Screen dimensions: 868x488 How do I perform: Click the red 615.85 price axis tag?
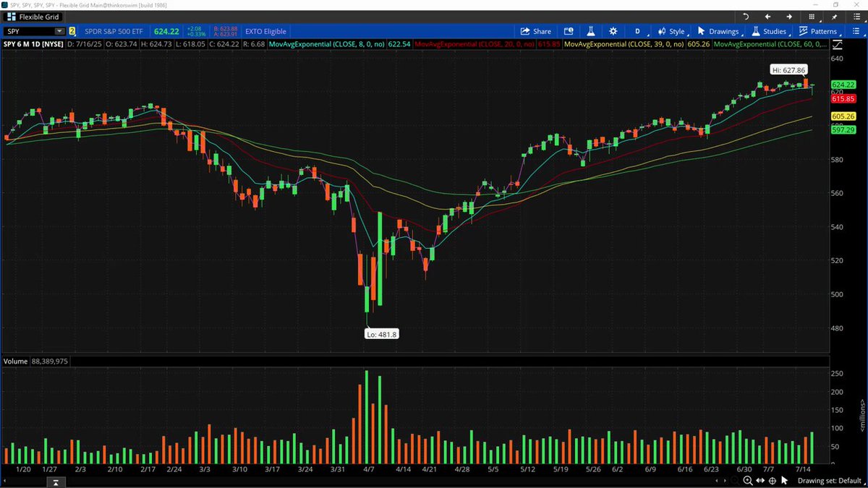tap(843, 99)
